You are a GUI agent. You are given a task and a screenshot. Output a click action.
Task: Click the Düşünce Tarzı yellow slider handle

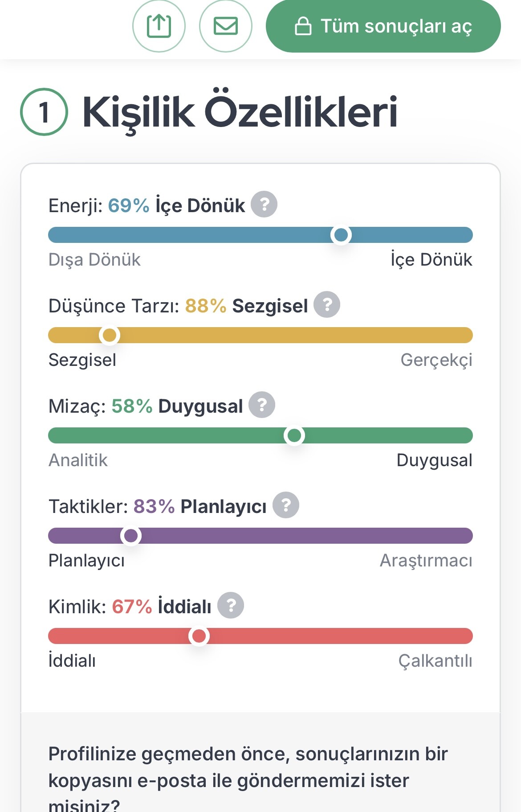(110, 335)
